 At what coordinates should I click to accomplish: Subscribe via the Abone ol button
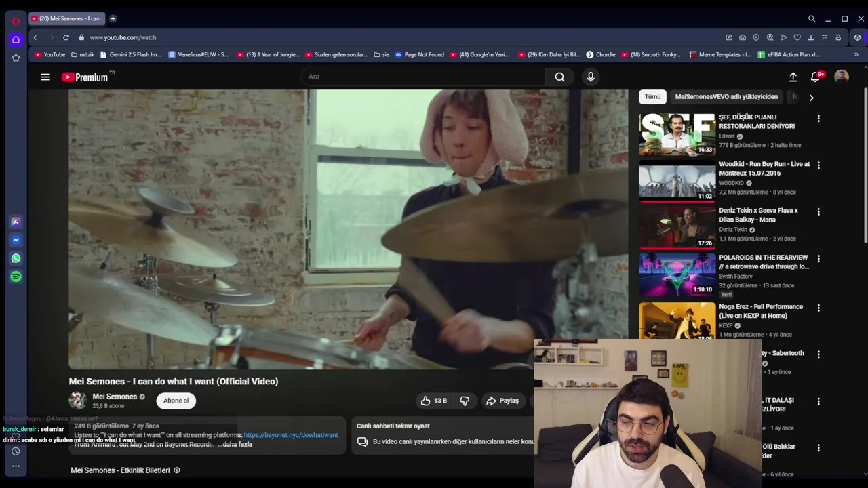click(176, 401)
